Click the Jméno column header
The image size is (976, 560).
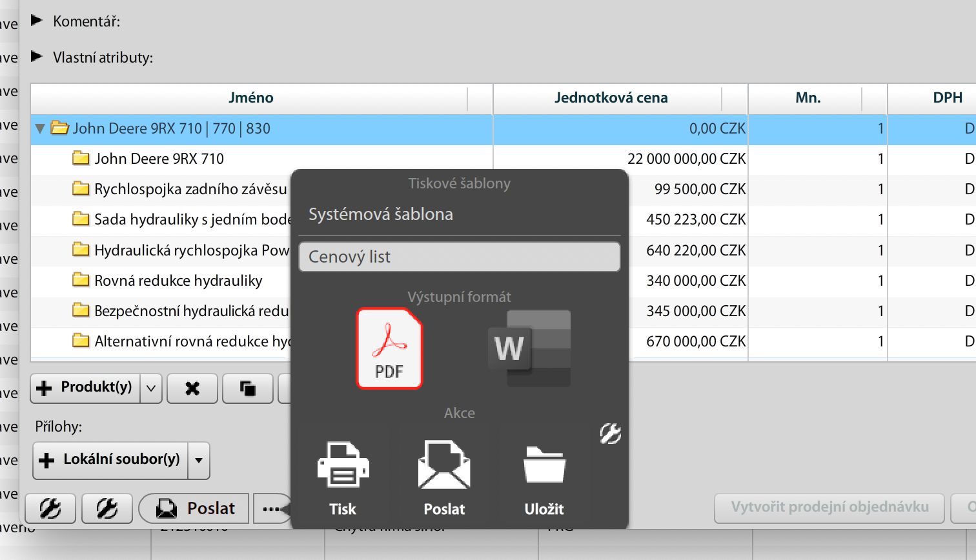click(250, 98)
